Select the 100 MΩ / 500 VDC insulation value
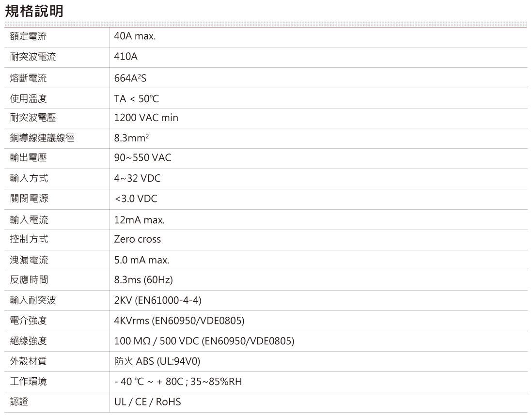The image size is (532, 416). (x=204, y=341)
